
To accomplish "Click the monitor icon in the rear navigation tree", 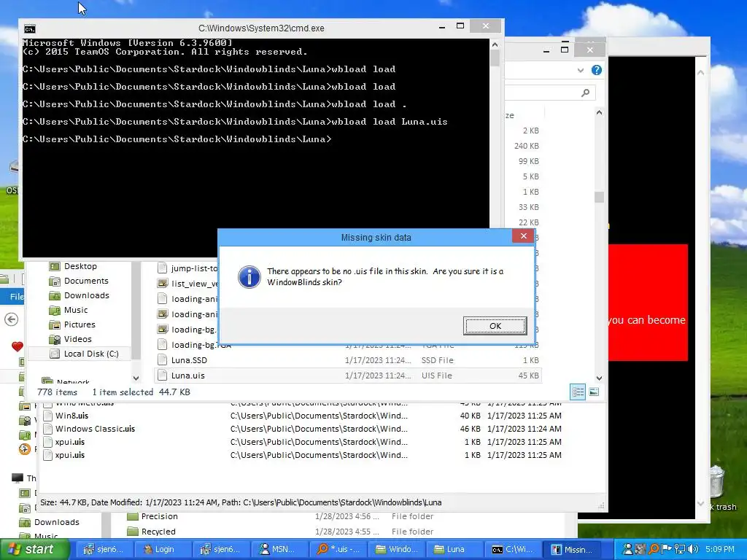I will point(18,478).
